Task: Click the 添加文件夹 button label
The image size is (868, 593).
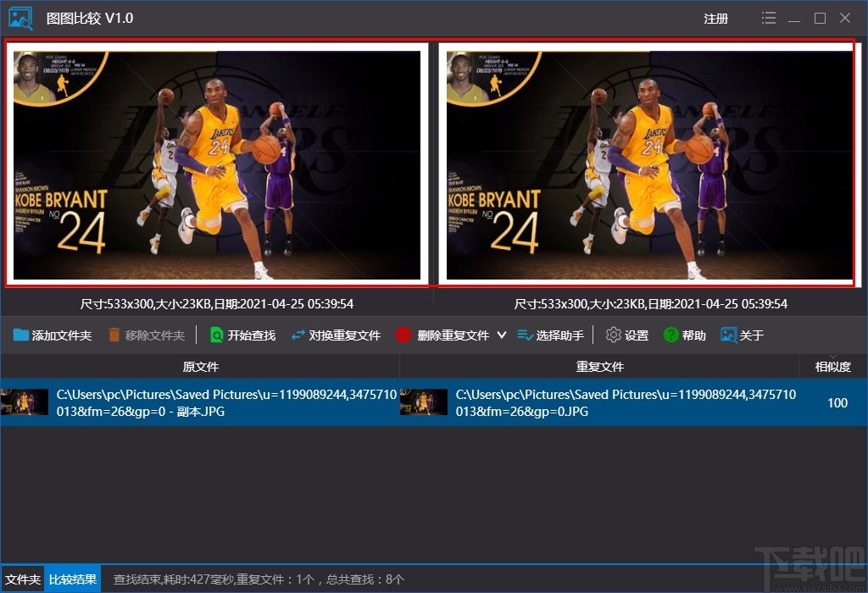Action: point(61,335)
